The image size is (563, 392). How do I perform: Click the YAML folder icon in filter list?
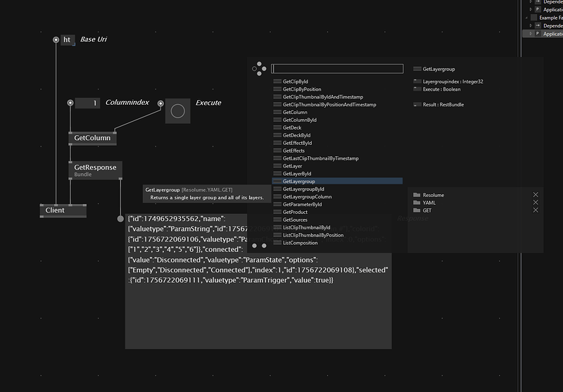pos(417,203)
